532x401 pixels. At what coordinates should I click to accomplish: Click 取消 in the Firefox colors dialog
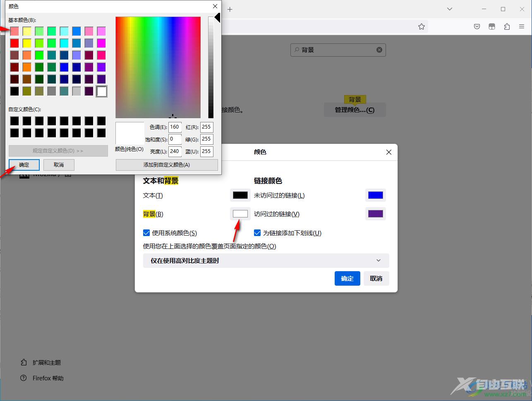coord(376,278)
